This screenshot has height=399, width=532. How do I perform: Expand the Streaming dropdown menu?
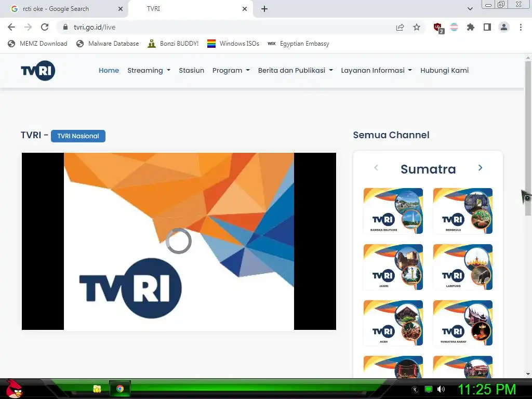tap(149, 70)
